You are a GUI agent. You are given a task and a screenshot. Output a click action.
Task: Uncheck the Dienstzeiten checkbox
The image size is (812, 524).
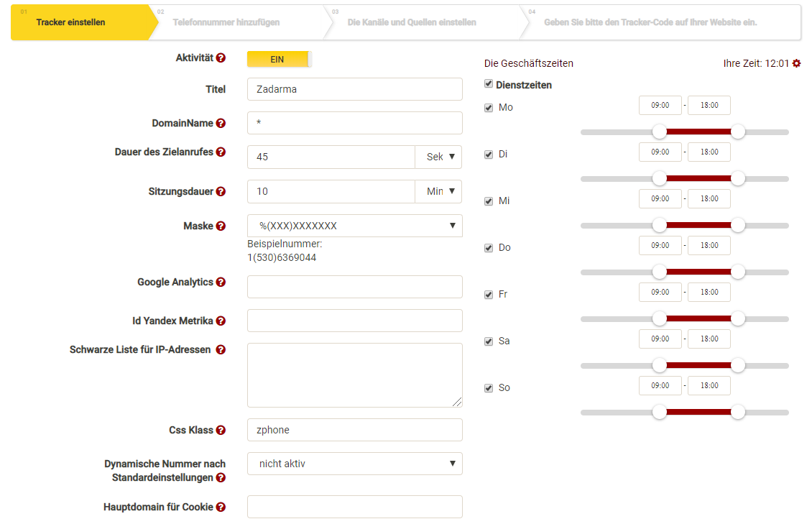click(x=489, y=84)
